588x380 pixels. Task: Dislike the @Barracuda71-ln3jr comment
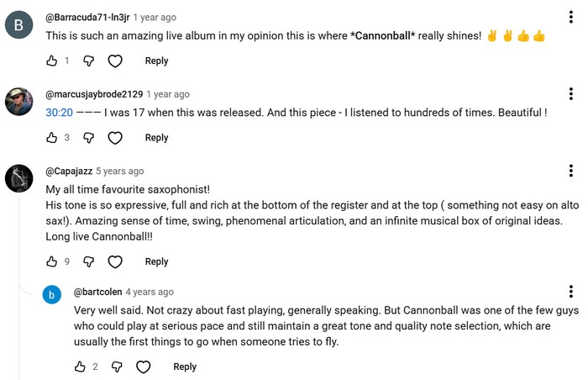tap(88, 61)
